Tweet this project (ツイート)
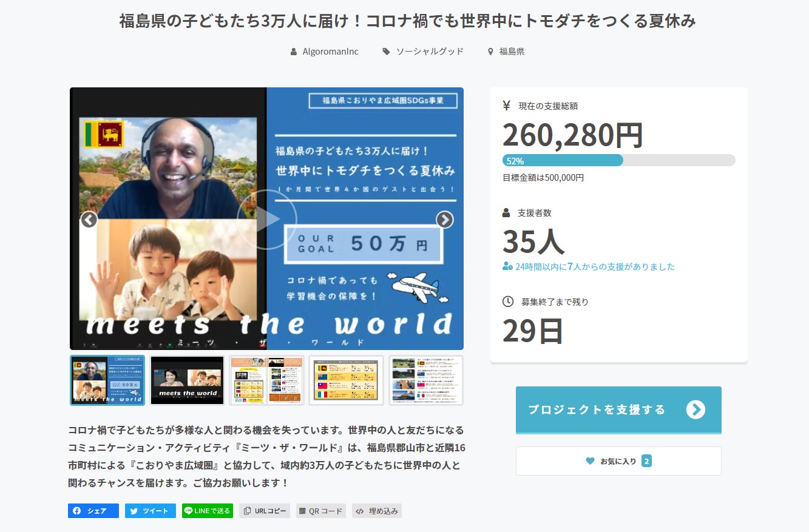809x532 pixels. click(151, 511)
